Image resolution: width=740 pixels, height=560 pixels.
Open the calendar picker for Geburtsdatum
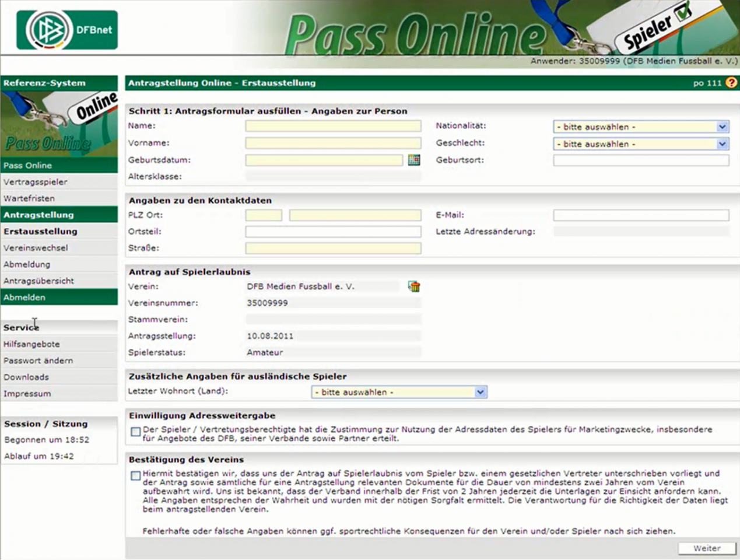pyautogui.click(x=414, y=160)
